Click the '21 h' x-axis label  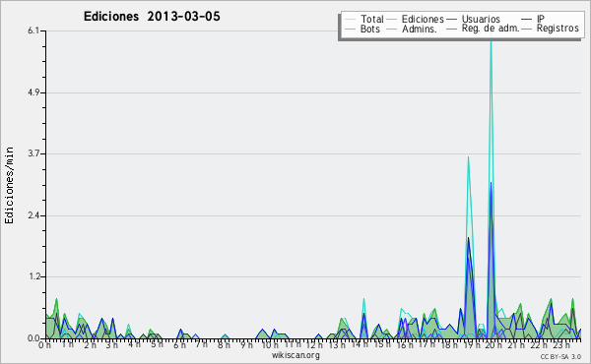(x=516, y=344)
